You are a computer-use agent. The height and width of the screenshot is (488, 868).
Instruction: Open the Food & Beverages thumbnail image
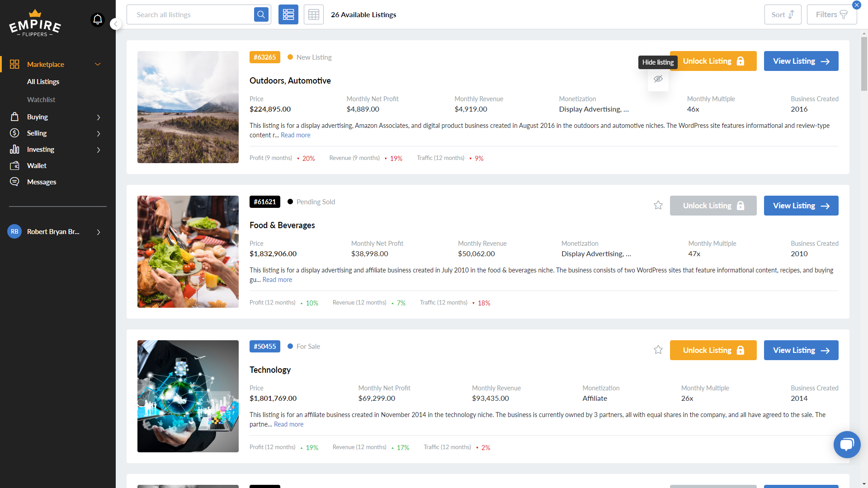(x=188, y=252)
